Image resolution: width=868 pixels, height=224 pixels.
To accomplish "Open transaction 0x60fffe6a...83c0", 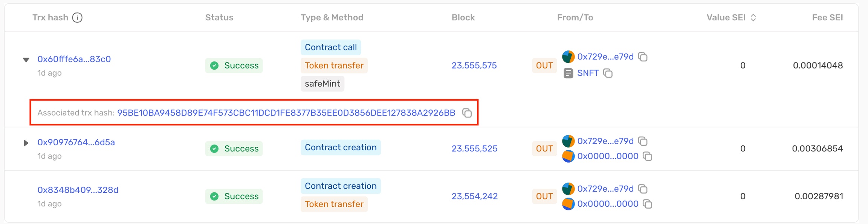I will click(74, 59).
